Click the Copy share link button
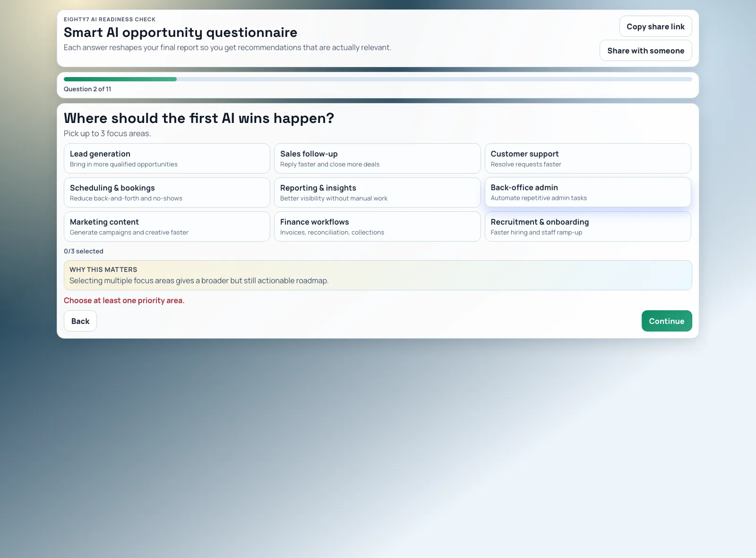Viewport: 756px width, 558px height. 655,26
